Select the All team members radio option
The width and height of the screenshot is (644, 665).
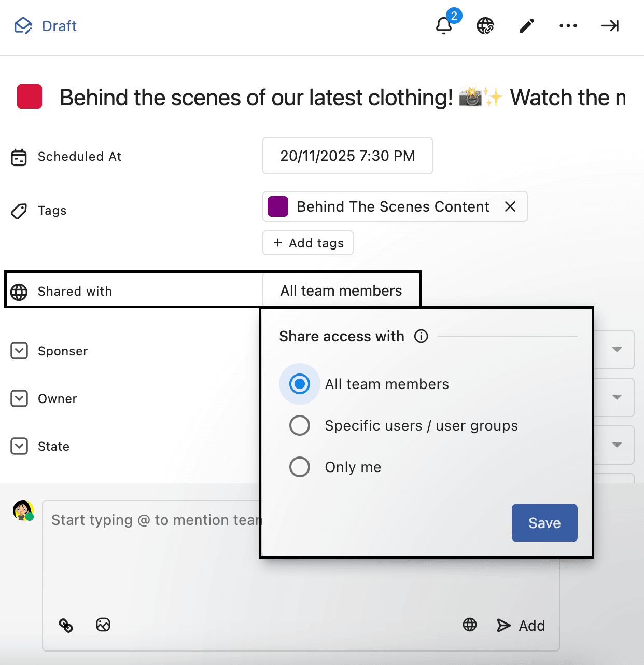[x=300, y=384]
